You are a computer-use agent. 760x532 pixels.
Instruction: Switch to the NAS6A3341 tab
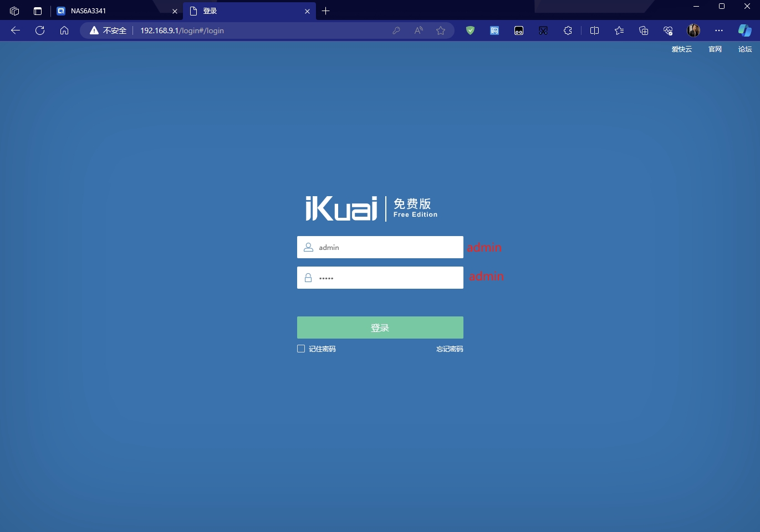click(x=111, y=11)
